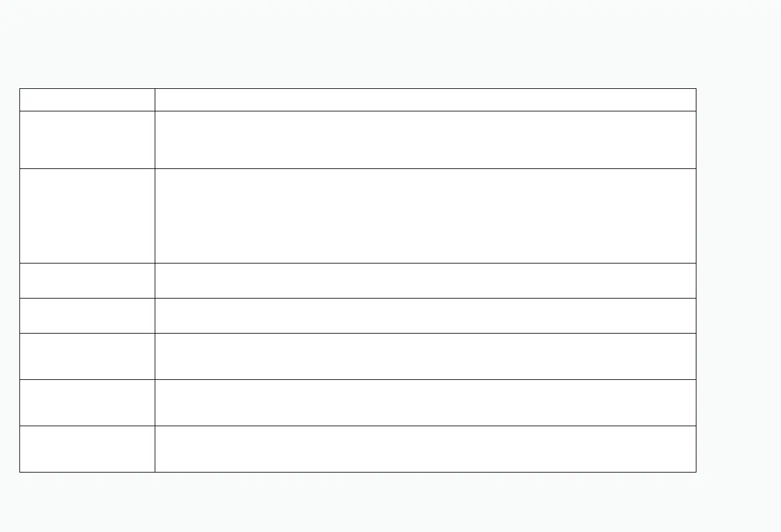The image size is (781, 532).
Task: Click inside the tallest row's right cell
Action: tap(425, 215)
